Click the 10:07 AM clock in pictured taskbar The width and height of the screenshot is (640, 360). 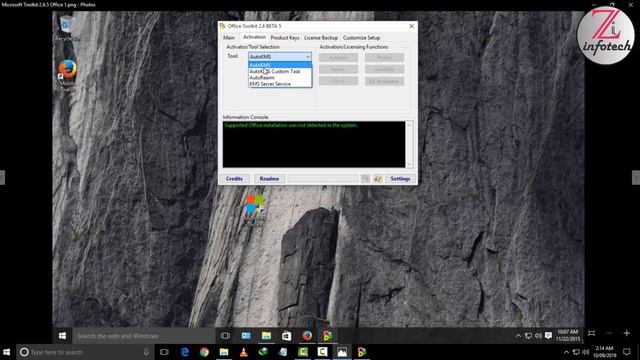568,336
